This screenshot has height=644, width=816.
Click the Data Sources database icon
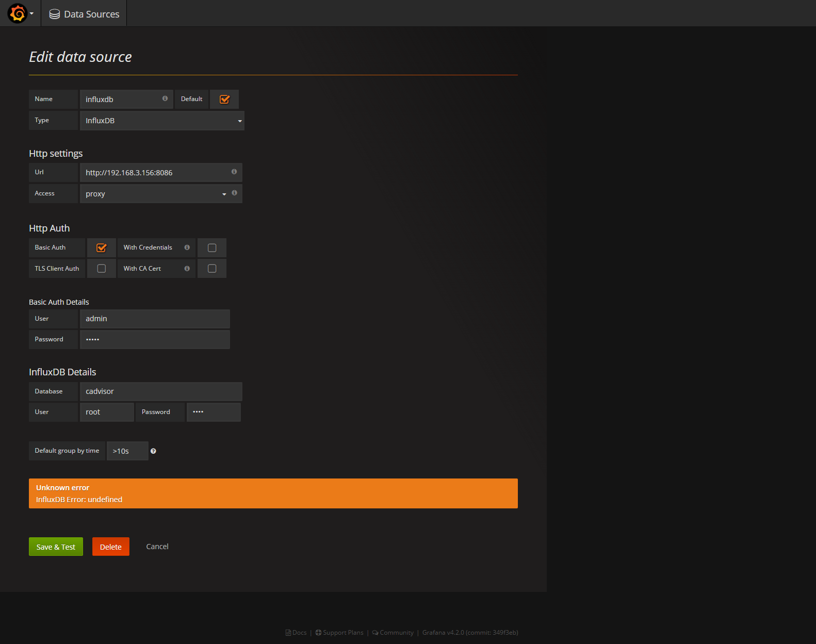(55, 14)
